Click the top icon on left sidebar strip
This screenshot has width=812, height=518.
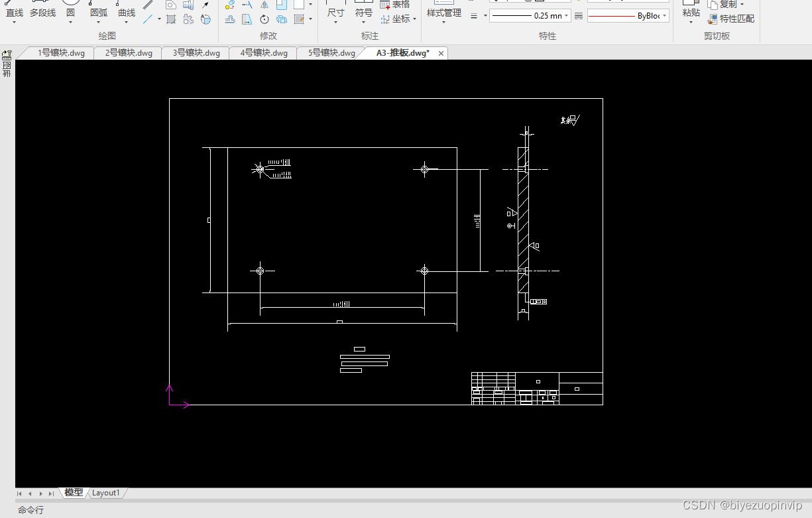(7, 56)
